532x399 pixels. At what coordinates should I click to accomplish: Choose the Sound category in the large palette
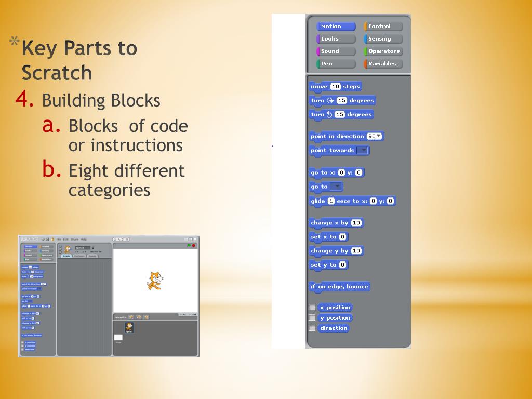pyautogui.click(x=336, y=51)
